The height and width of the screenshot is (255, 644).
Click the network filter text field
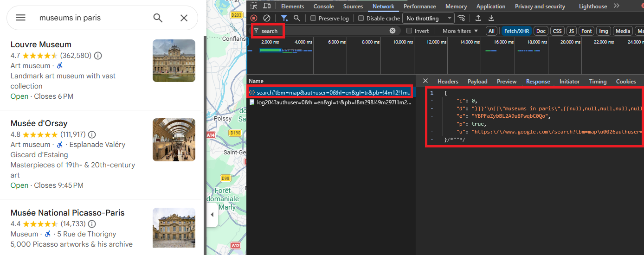coord(325,31)
